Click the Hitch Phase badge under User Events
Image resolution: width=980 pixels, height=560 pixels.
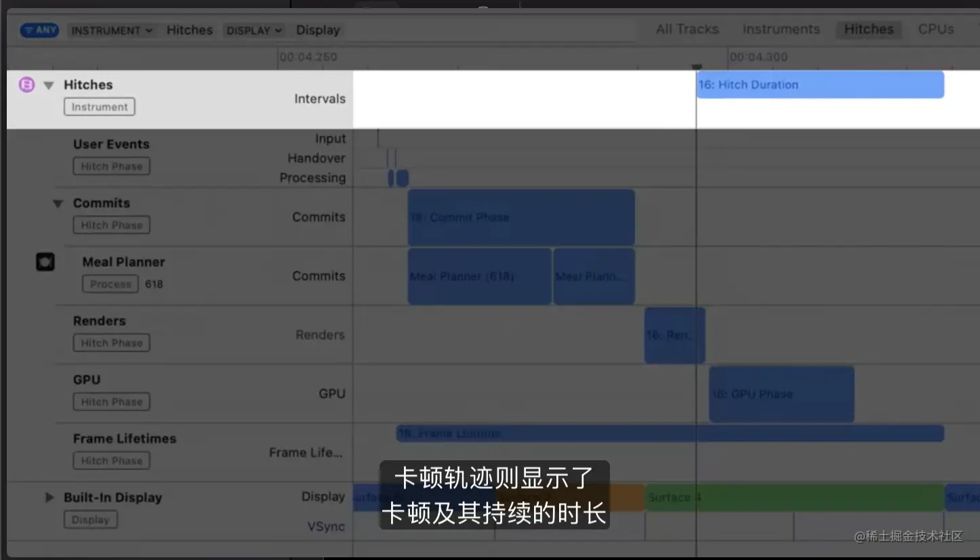click(x=111, y=166)
